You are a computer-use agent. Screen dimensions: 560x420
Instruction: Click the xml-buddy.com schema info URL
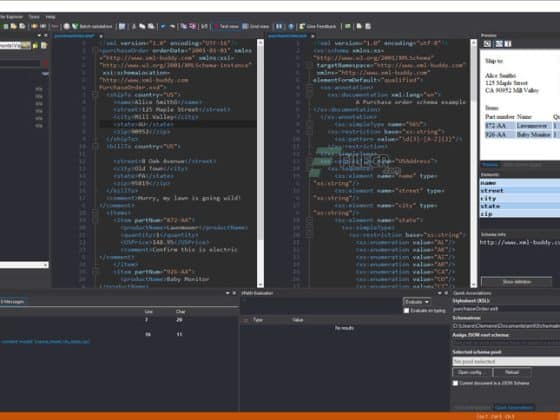(520, 243)
